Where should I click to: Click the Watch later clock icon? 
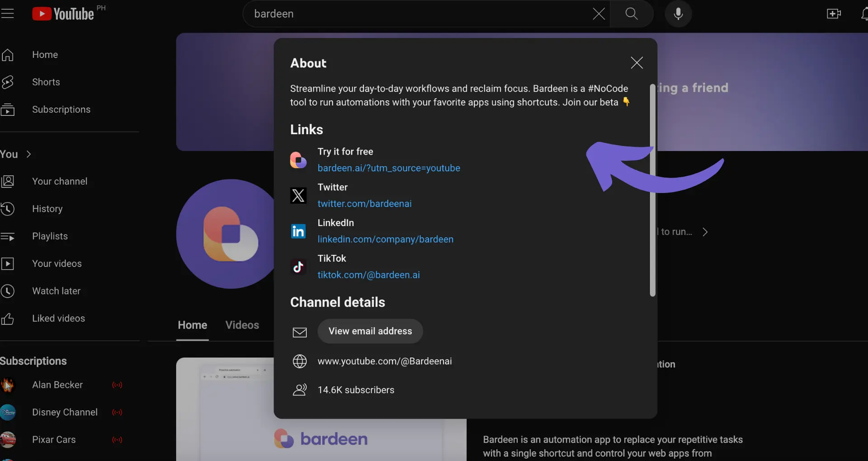(x=8, y=291)
